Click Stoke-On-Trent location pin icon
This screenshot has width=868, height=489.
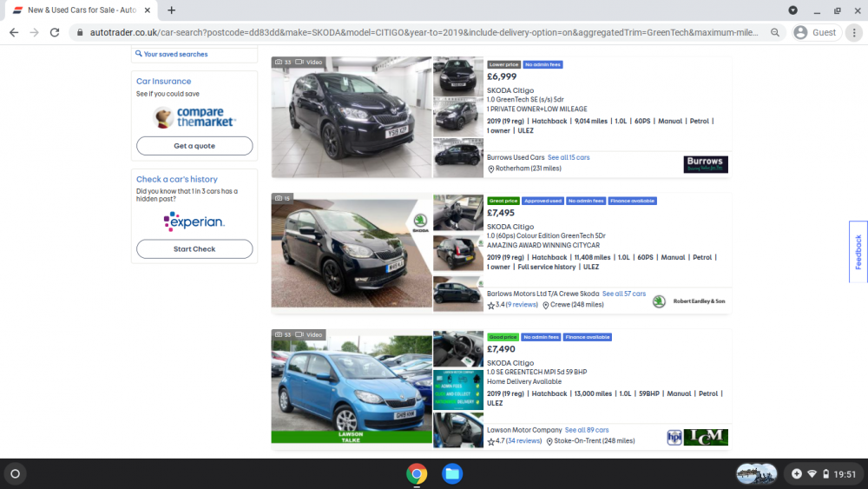pyautogui.click(x=549, y=441)
